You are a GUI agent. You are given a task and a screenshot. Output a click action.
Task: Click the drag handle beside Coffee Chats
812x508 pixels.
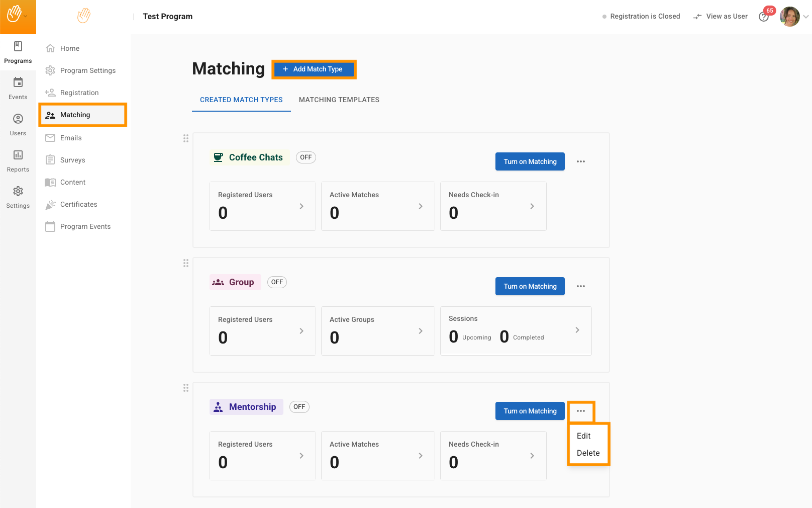coord(186,138)
